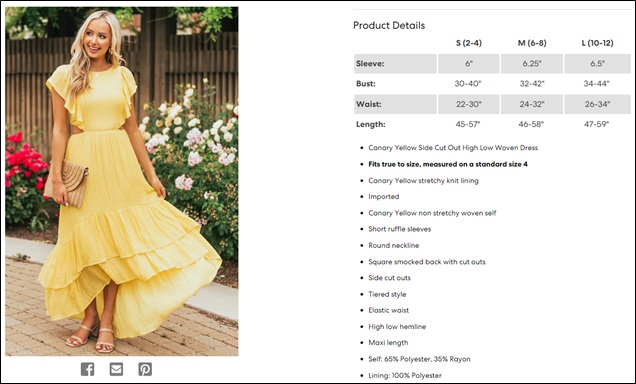Click the medium bust 32-42" cell
Viewport: 636px width, 384px height.
532,84
